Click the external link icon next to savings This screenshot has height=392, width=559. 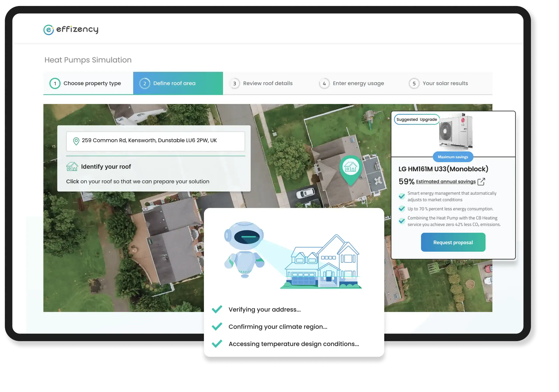pyautogui.click(x=481, y=182)
